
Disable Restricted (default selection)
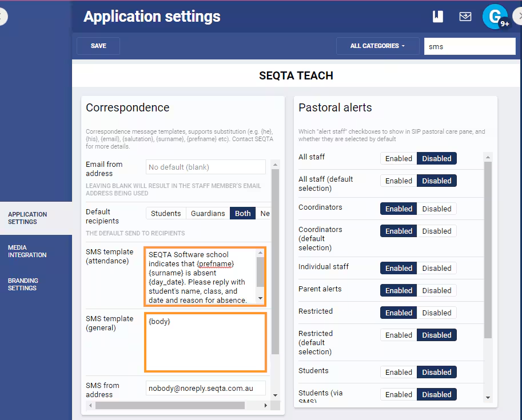(436, 335)
